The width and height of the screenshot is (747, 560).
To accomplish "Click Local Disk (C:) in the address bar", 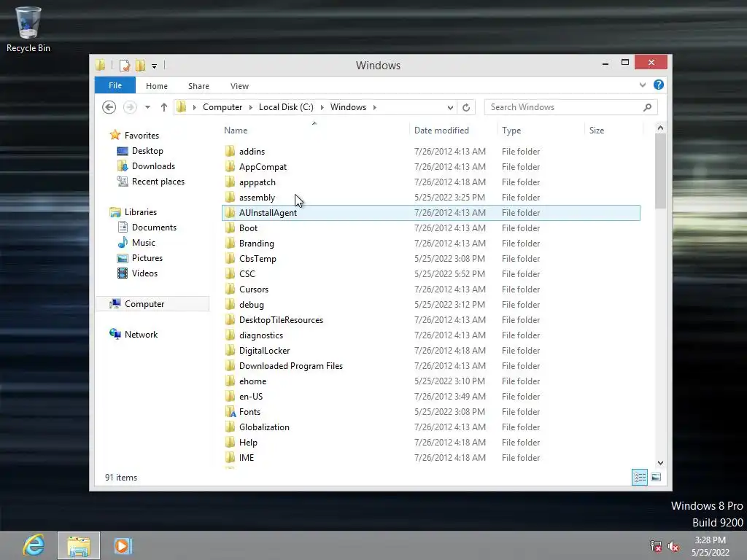I will [286, 107].
